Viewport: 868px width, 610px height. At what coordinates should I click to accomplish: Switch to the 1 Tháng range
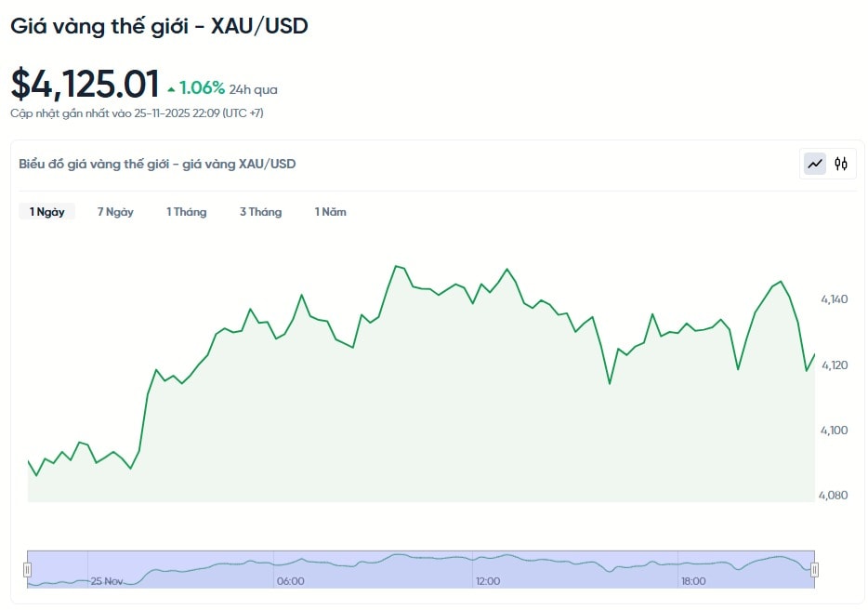coord(187,212)
